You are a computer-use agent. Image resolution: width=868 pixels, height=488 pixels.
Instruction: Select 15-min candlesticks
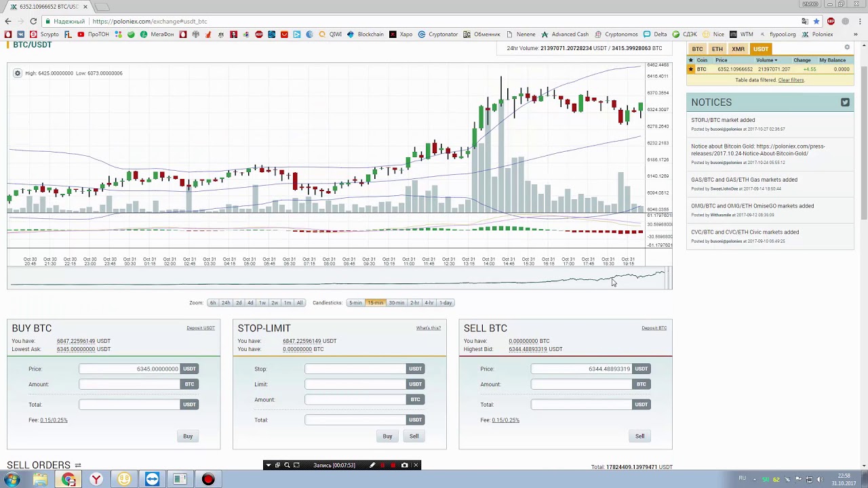click(x=375, y=303)
